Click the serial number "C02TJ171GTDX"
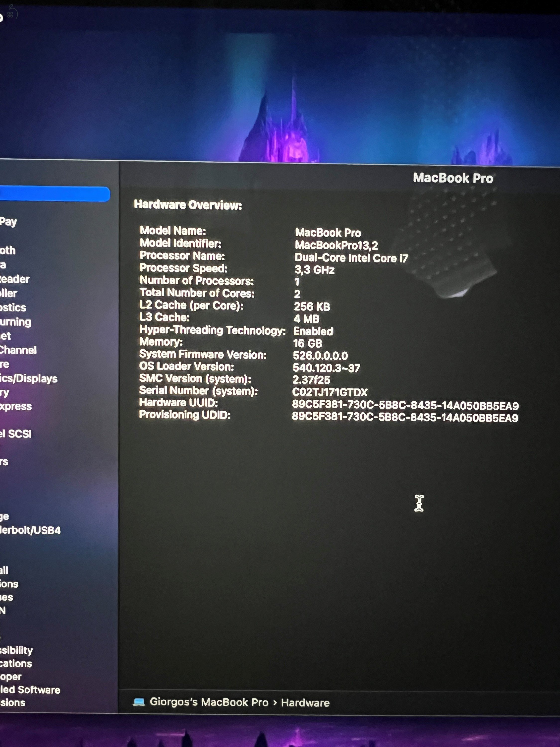Image resolution: width=560 pixels, height=747 pixels. [x=330, y=392]
